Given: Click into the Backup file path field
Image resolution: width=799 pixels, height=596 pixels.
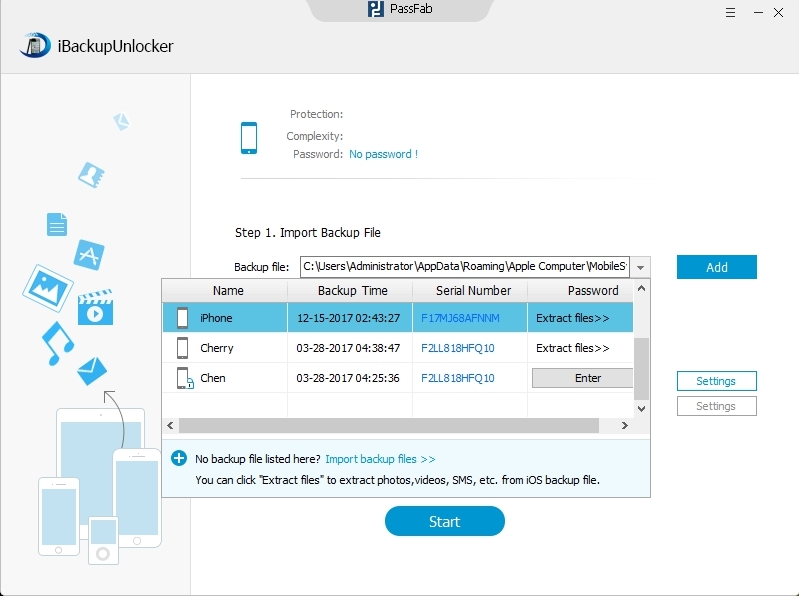Looking at the screenshot, I should click(465, 267).
